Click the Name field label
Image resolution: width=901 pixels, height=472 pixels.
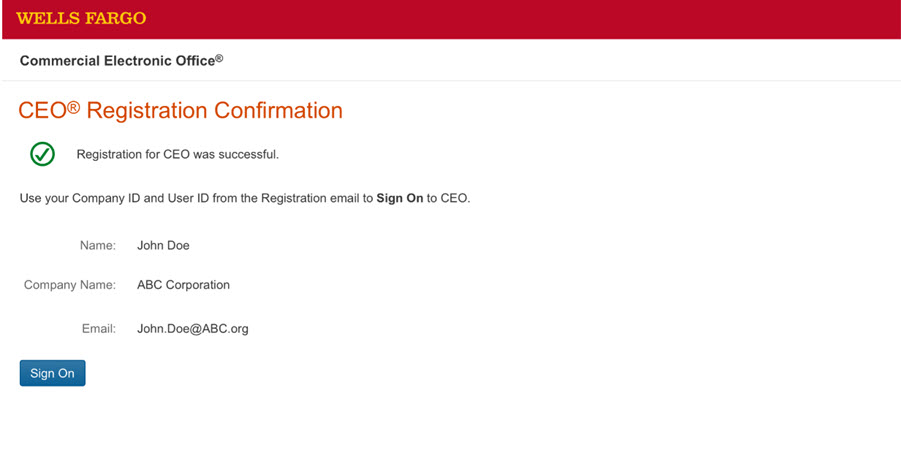click(98, 246)
